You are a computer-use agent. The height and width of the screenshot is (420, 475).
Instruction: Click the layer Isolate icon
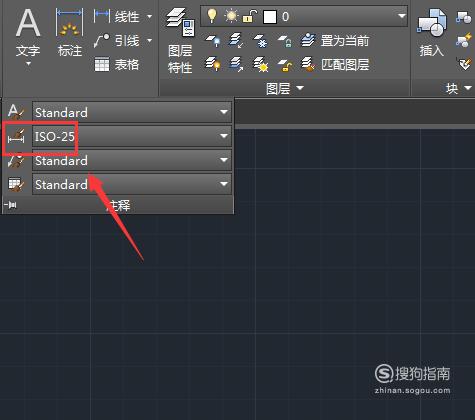236,40
